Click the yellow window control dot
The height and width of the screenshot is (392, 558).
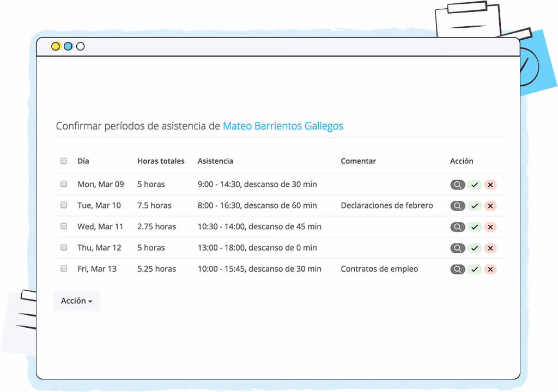click(56, 46)
